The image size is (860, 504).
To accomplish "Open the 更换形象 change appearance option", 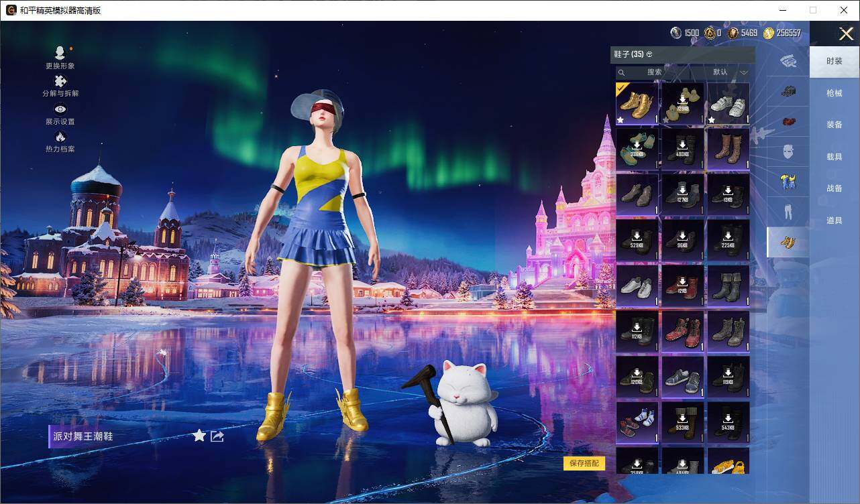I will 60,58.
